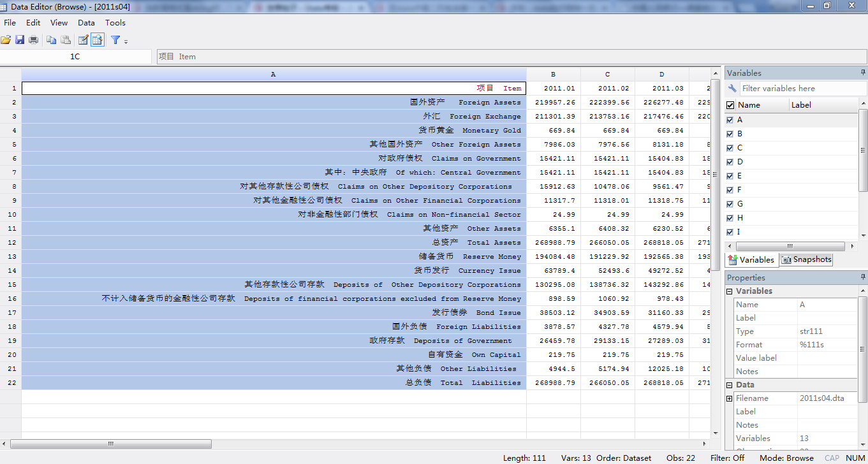
Task: Collapse the Data section in Properties
Action: point(730,385)
